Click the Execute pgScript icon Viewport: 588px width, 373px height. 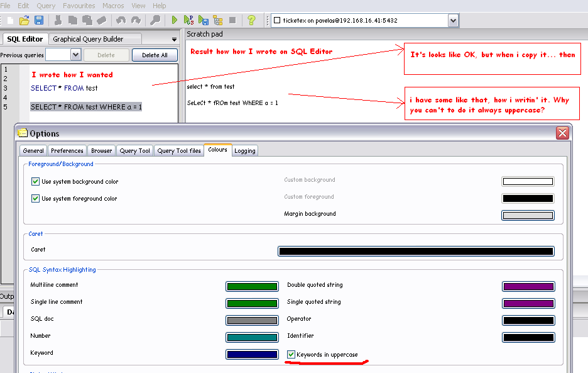click(188, 20)
